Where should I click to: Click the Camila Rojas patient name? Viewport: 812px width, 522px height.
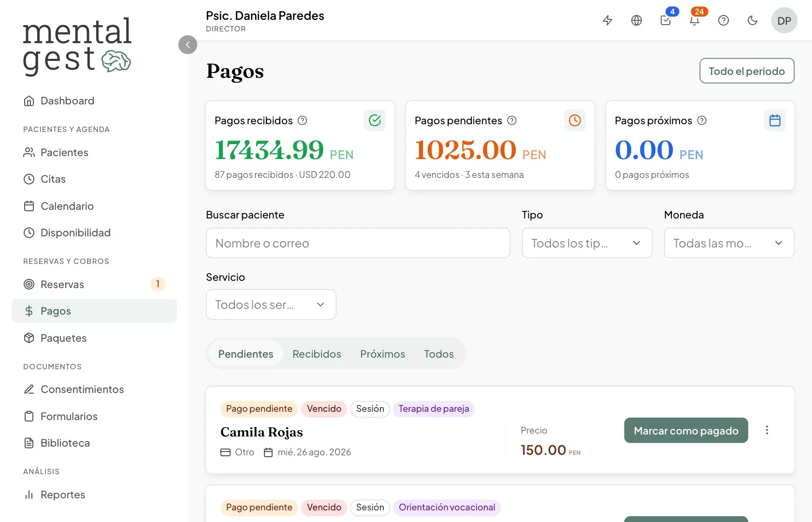tap(261, 432)
